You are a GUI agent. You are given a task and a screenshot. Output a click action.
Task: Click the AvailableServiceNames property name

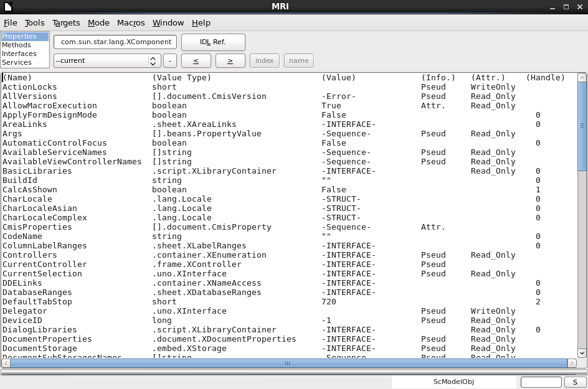54,152
